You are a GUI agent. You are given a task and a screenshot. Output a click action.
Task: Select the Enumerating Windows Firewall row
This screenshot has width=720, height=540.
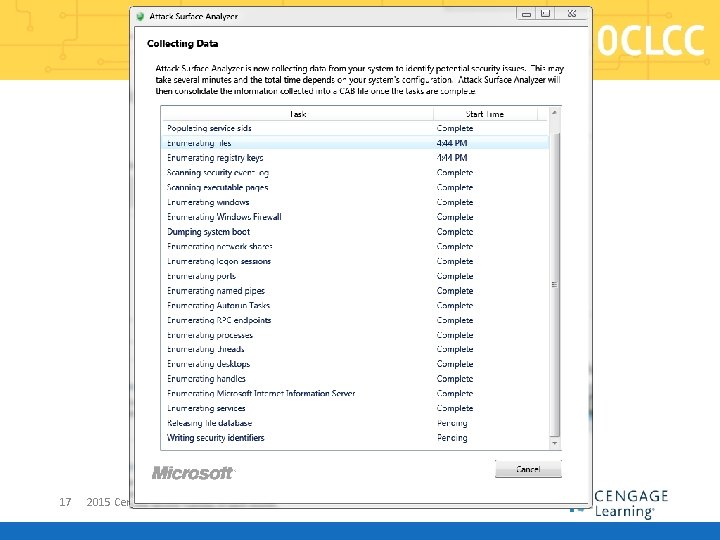click(355, 217)
